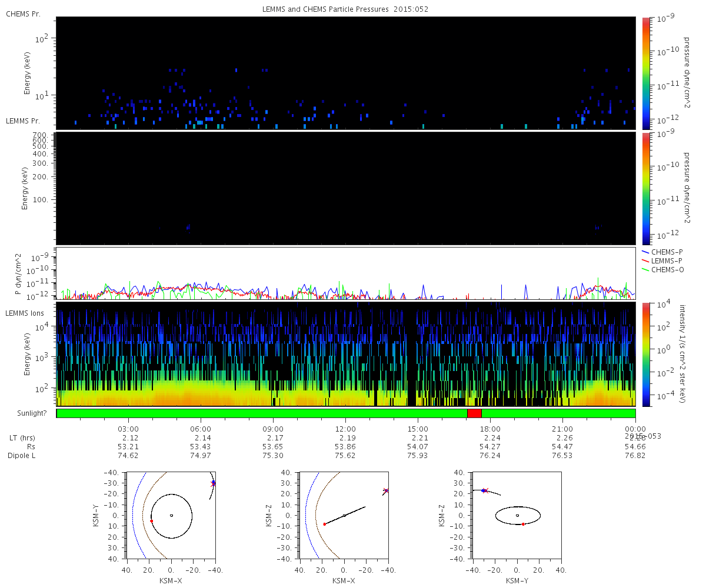Click the CHEMS Pr. panel label

23,14
